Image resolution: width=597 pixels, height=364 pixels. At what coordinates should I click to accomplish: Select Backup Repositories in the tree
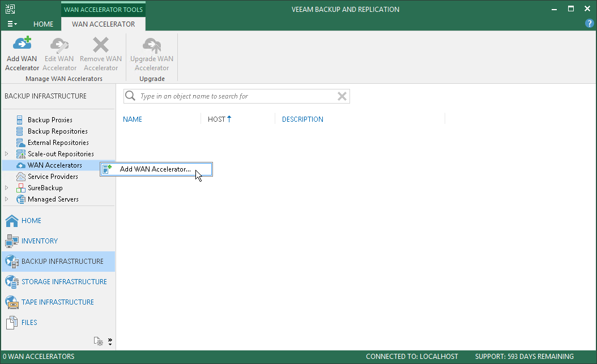point(57,131)
